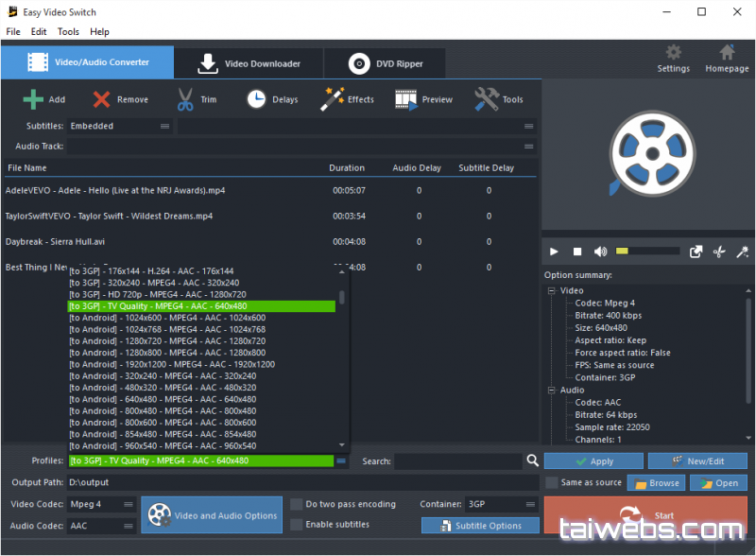Screen dimensions: 756x556
Task: Enable Do two pass encoding
Action: coord(297,504)
